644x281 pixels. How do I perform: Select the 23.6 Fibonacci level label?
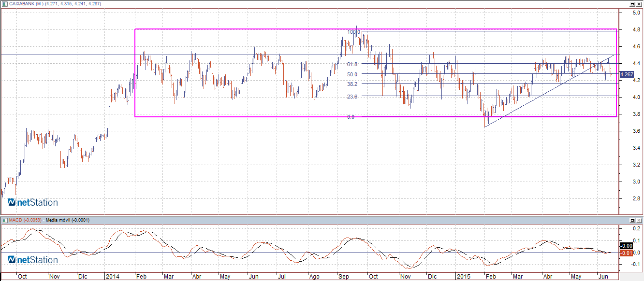tap(352, 97)
